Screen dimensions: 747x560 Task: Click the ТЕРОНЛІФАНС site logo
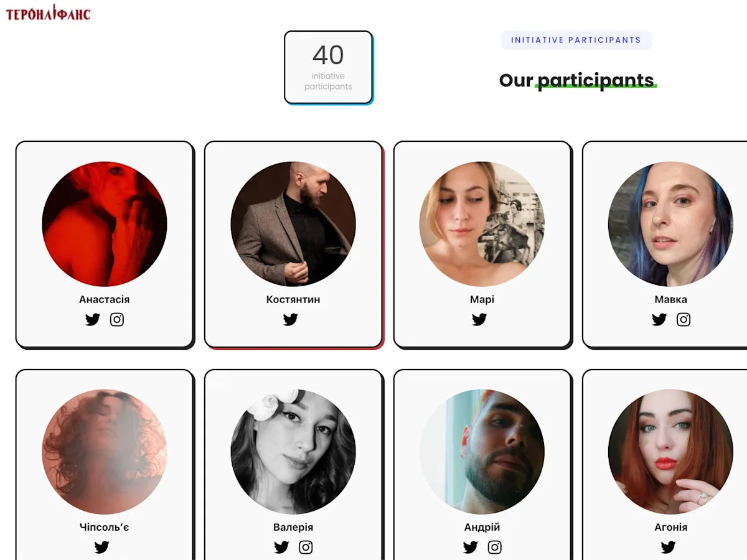pos(48,12)
